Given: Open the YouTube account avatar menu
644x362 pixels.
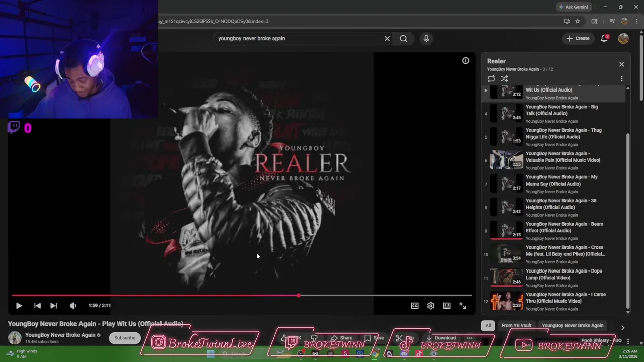Looking at the screenshot, I should [623, 38].
